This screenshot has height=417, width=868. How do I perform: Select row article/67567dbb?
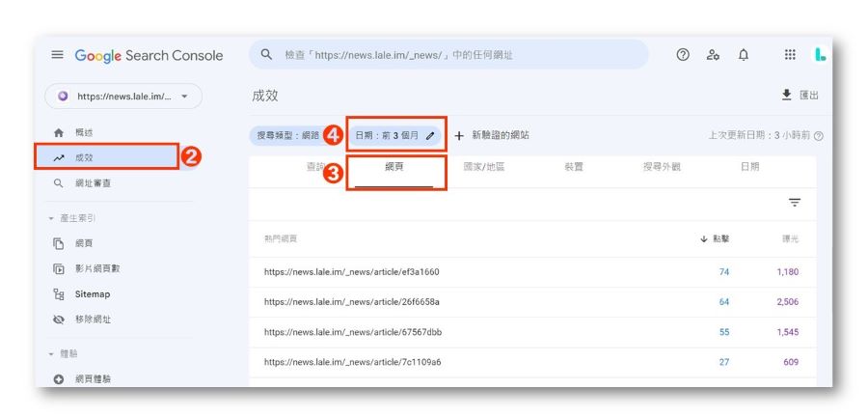[x=532, y=332]
